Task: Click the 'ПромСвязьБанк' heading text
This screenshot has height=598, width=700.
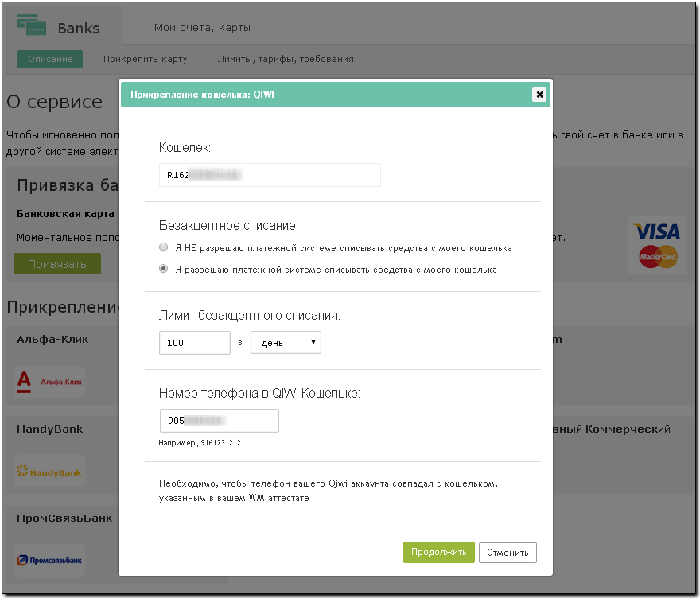Action: coord(64,518)
